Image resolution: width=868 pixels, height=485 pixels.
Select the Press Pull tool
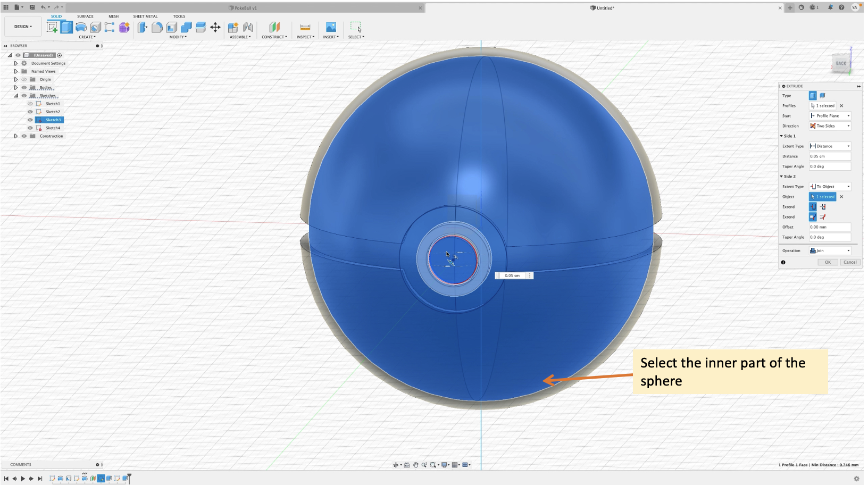(142, 27)
